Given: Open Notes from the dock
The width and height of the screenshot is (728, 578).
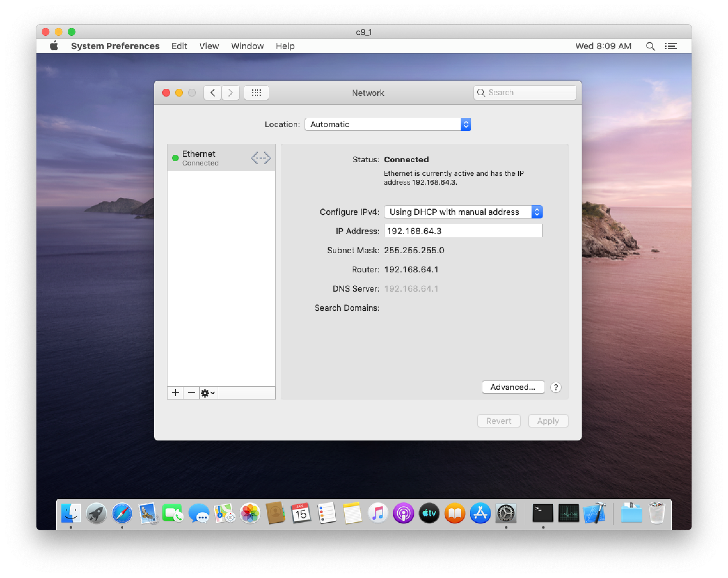Looking at the screenshot, I should [352, 513].
